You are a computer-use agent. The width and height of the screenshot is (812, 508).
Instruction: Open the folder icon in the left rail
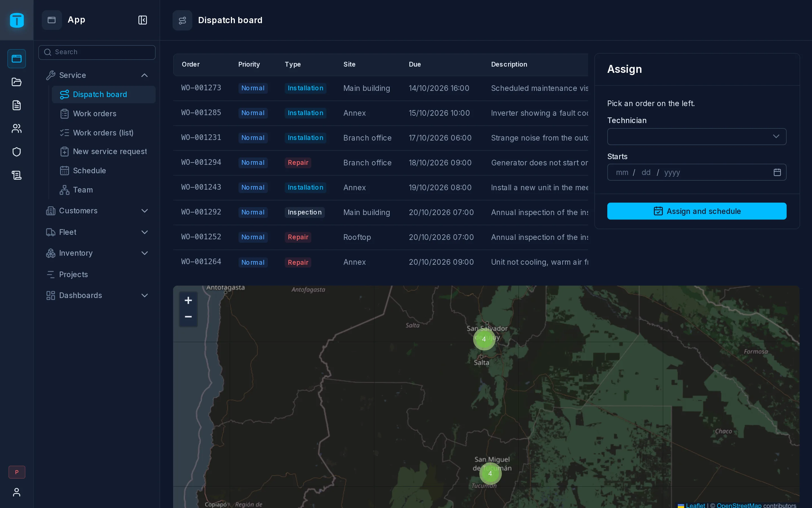tap(16, 82)
